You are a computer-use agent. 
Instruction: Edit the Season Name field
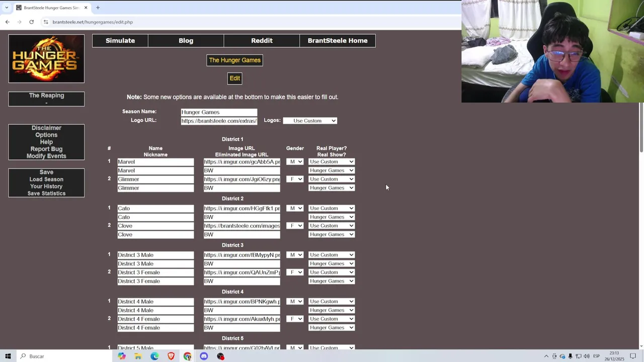tap(219, 112)
